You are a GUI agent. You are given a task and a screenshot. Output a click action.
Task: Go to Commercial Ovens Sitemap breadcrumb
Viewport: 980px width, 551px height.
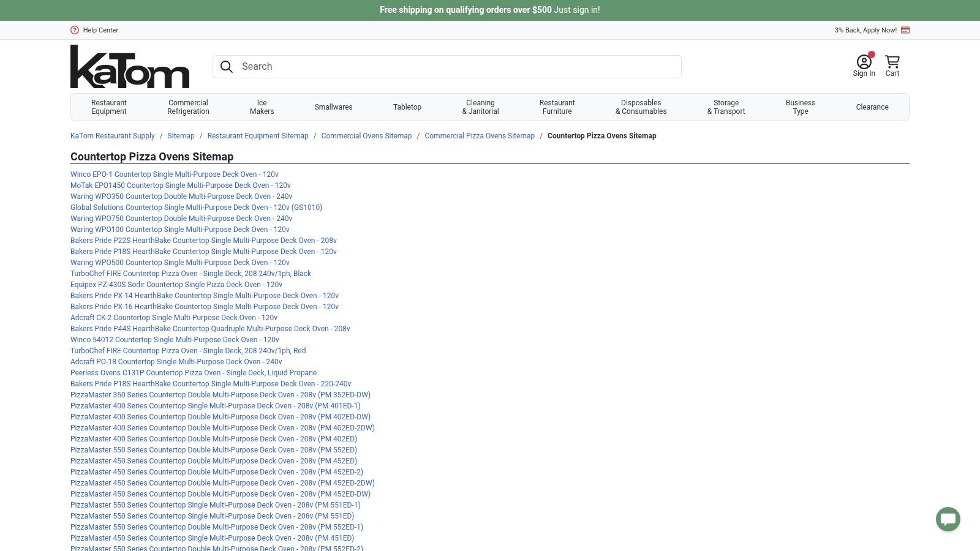(x=366, y=136)
